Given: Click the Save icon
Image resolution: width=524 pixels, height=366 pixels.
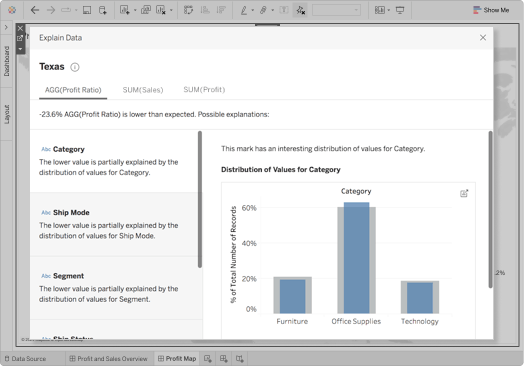Looking at the screenshot, I should pyautogui.click(x=87, y=10).
